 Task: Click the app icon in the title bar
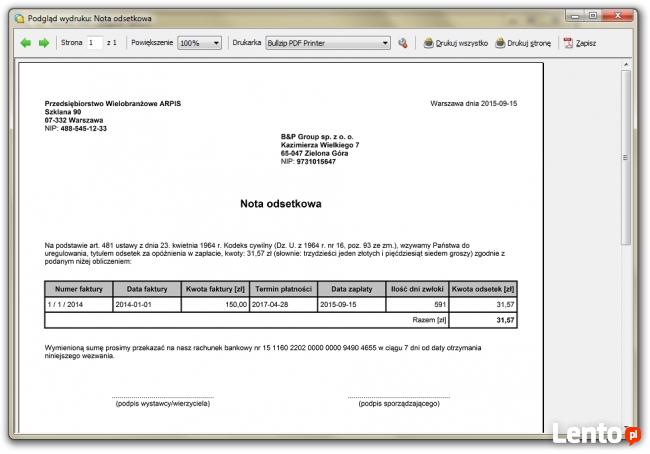[x=10, y=16]
